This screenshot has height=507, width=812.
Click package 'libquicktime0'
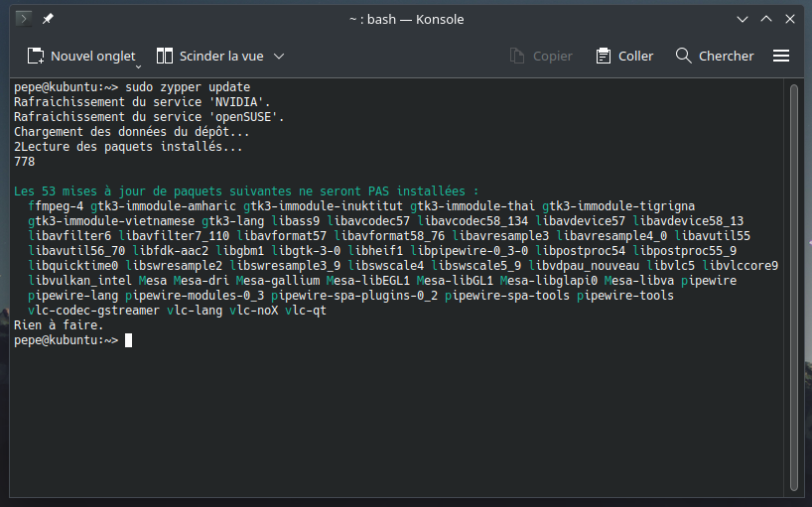click(x=73, y=266)
